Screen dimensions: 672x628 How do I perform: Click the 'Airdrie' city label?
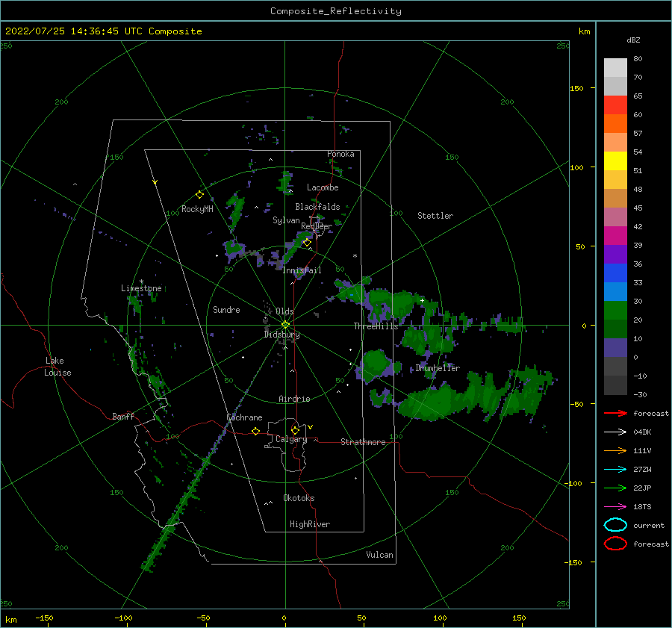pyautogui.click(x=294, y=399)
